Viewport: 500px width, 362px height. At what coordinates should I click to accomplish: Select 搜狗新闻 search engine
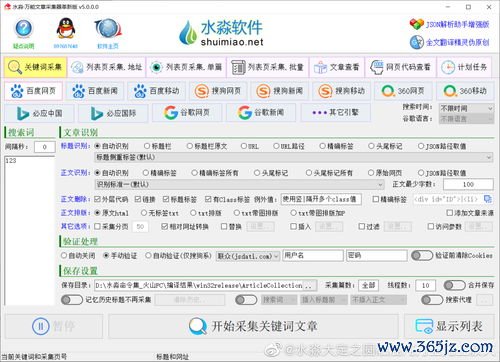(x=279, y=91)
